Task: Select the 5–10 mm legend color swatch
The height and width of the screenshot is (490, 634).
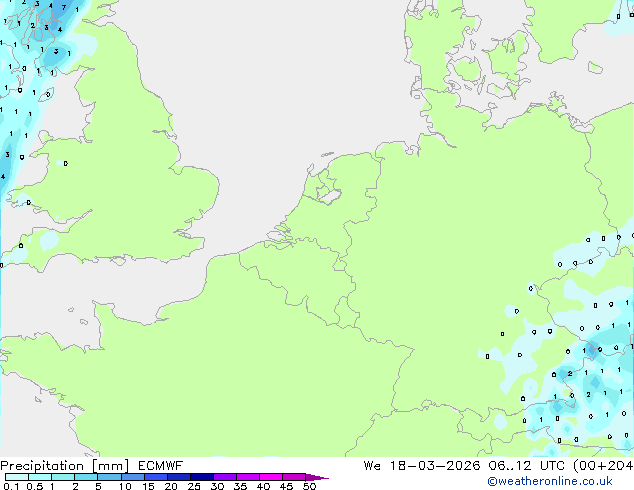Action: 109,477
